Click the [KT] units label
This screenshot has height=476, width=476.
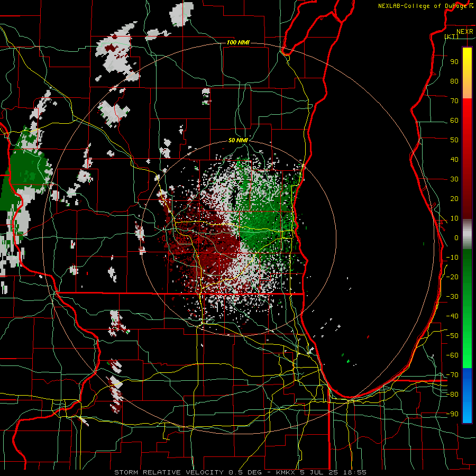452,36
